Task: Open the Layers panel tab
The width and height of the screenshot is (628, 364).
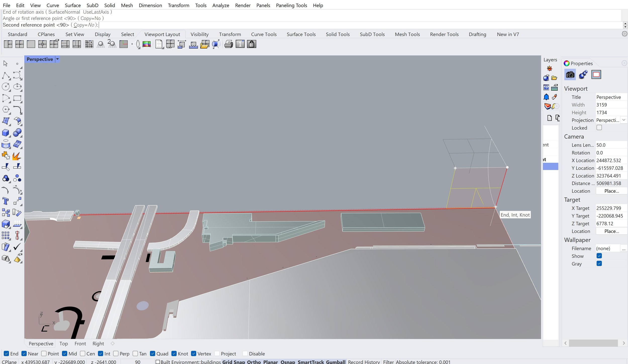Action: click(x=550, y=60)
